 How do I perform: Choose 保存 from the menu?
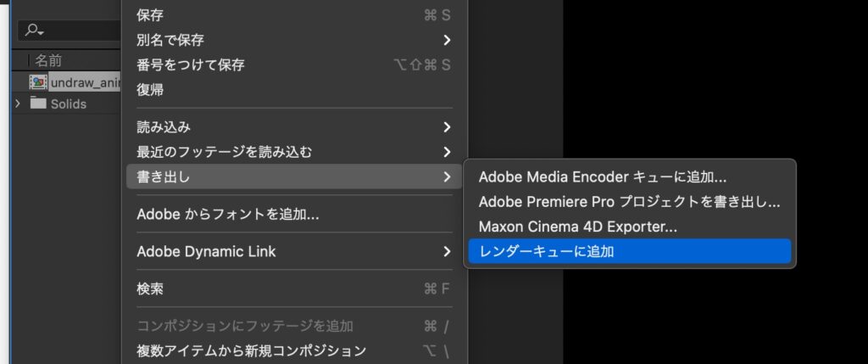(150, 15)
